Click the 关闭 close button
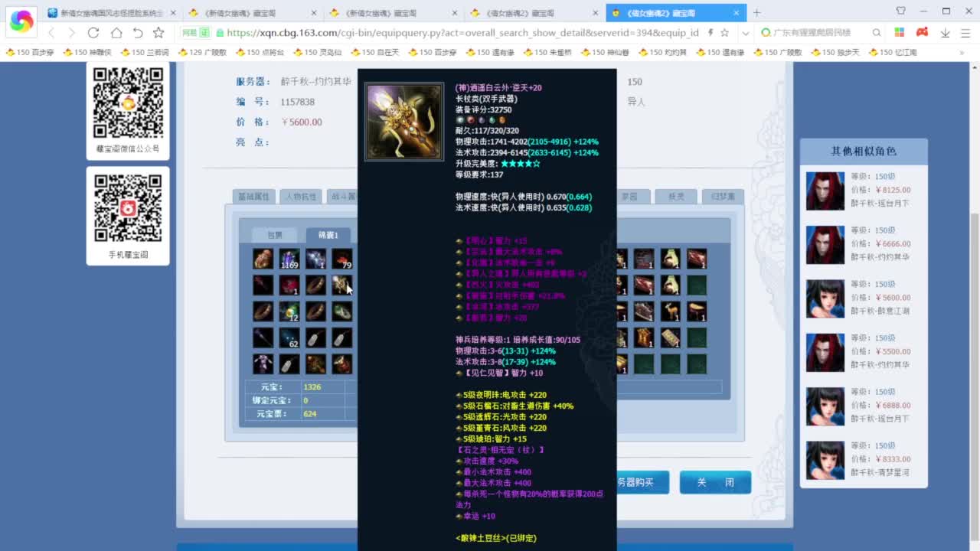Image resolution: width=980 pixels, height=551 pixels. coord(715,482)
